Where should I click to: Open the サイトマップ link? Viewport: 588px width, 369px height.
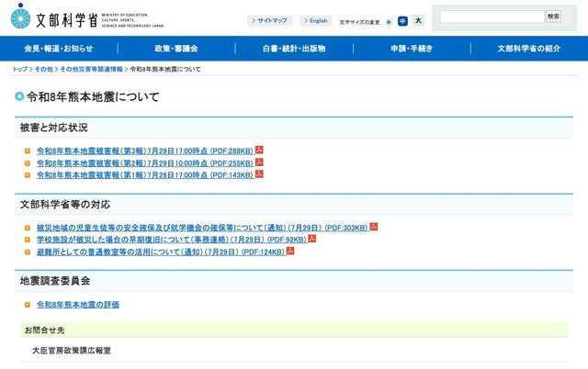pyautogui.click(x=269, y=20)
